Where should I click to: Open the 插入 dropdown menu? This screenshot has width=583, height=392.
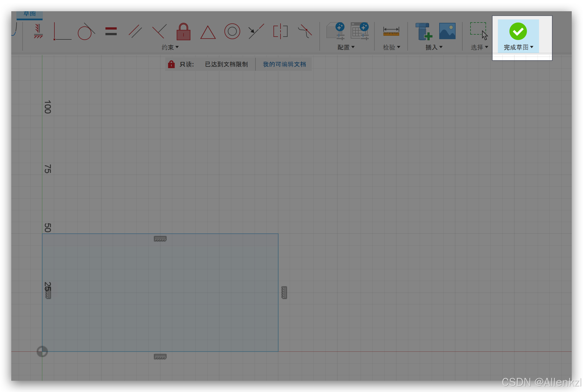pos(434,47)
